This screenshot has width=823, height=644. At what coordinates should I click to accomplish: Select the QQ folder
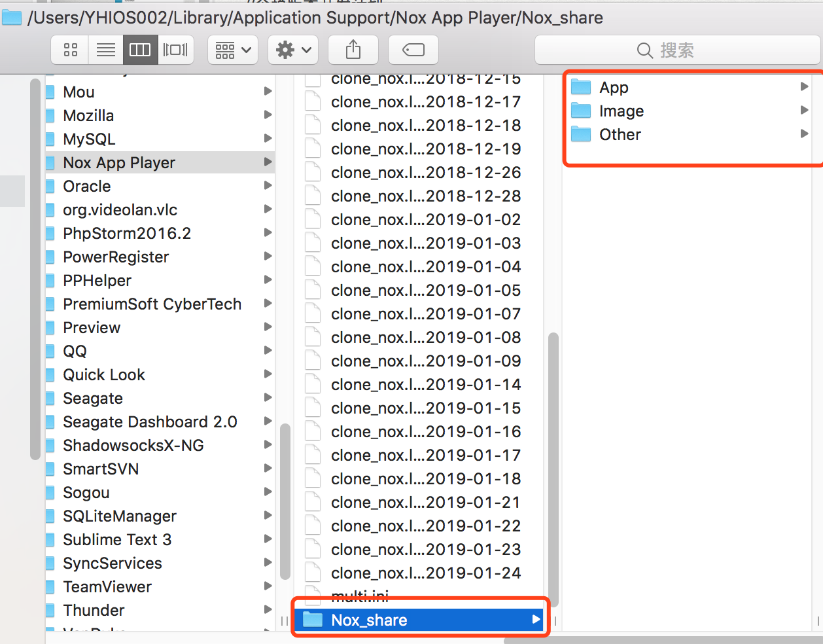(x=160, y=351)
